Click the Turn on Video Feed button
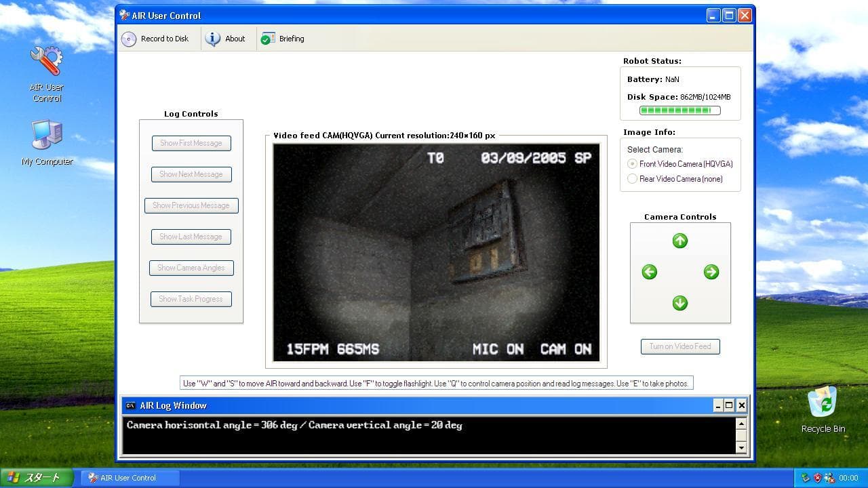 click(680, 346)
